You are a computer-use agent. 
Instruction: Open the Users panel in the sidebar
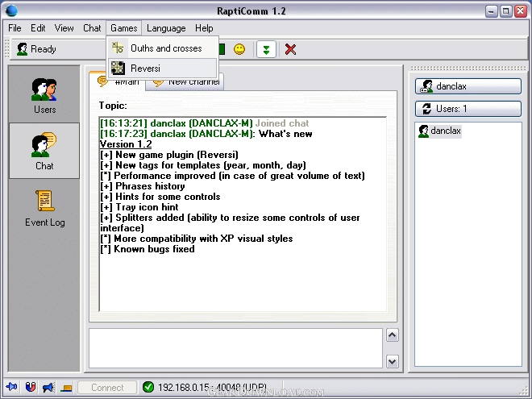coord(44,95)
